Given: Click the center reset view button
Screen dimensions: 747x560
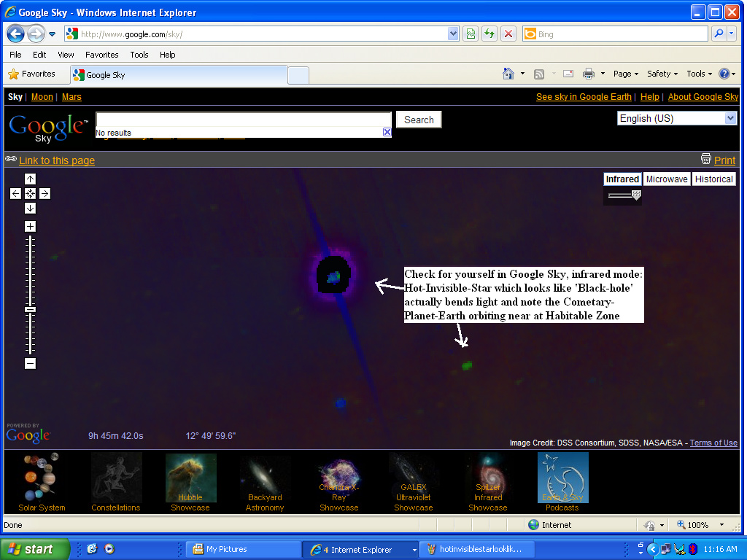Looking at the screenshot, I should (30, 194).
